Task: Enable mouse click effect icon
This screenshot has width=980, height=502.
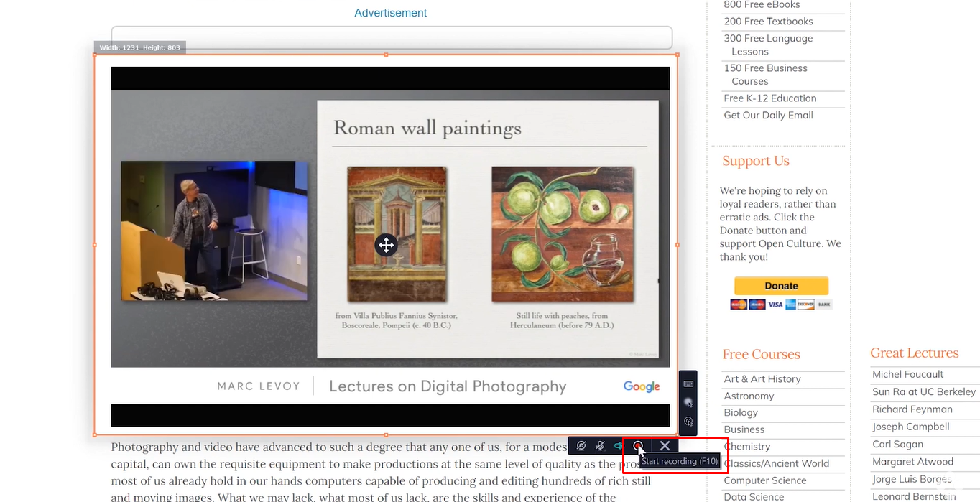Action: 688,422
